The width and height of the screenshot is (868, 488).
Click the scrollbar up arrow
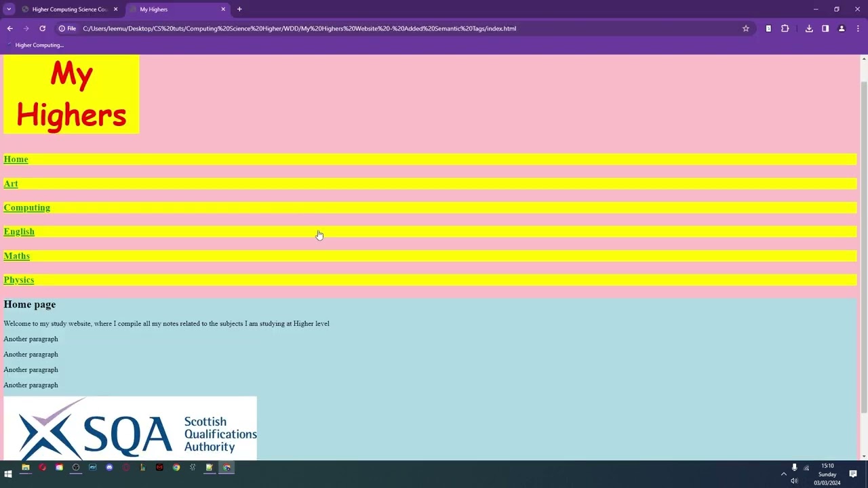[x=863, y=59]
